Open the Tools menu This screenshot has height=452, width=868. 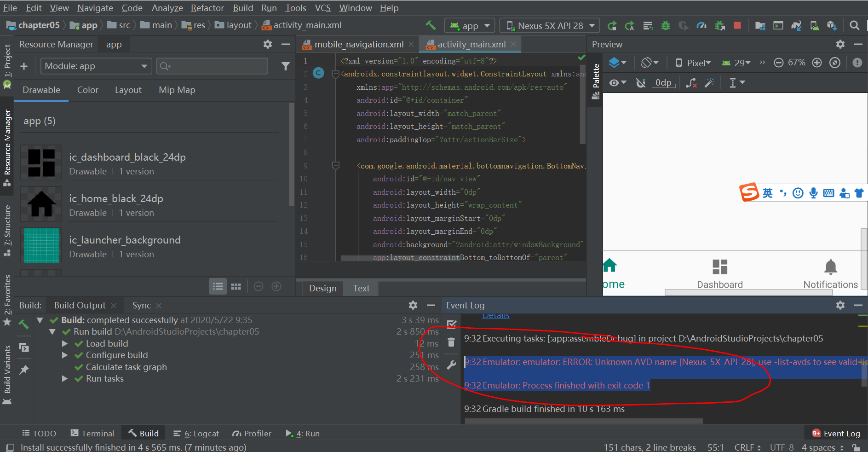click(x=296, y=8)
